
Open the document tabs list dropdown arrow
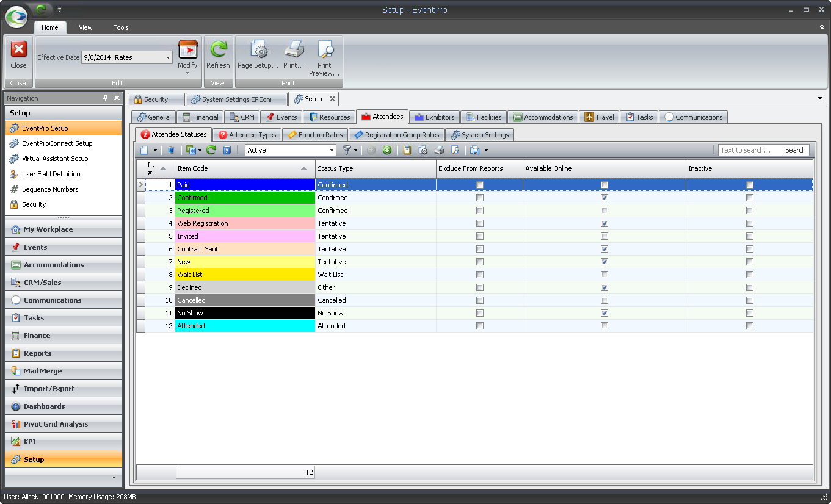click(820, 98)
